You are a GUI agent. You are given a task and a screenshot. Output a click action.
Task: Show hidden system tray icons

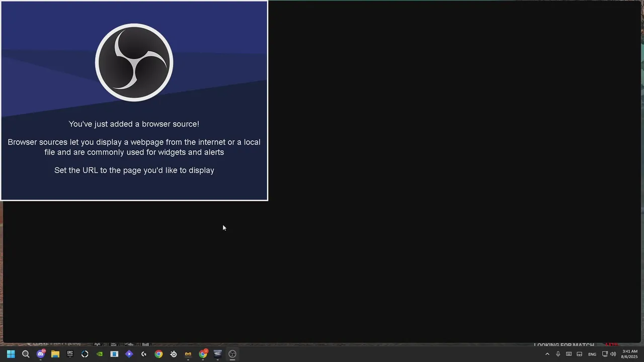547,354
